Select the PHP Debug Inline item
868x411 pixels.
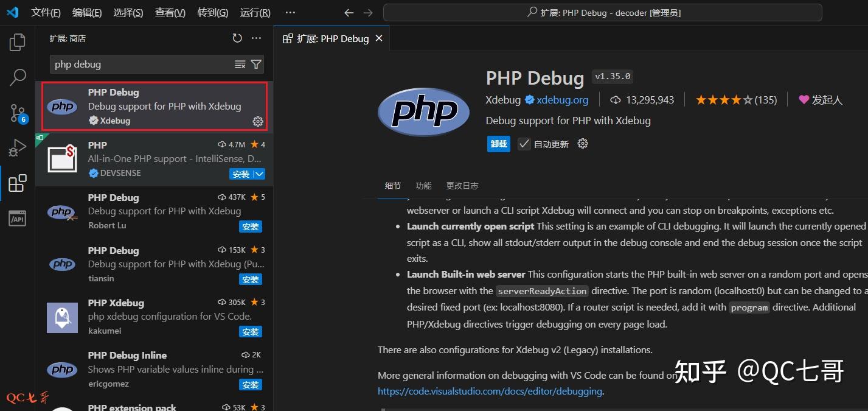154,370
